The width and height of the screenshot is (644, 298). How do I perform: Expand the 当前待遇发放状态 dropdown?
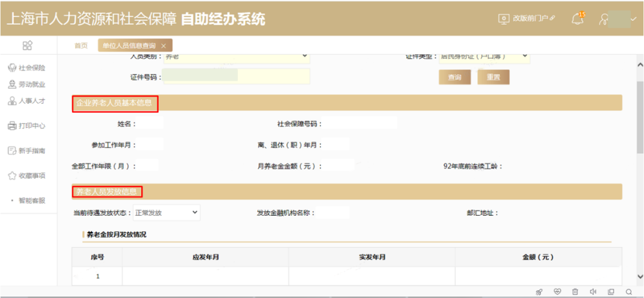tap(166, 213)
